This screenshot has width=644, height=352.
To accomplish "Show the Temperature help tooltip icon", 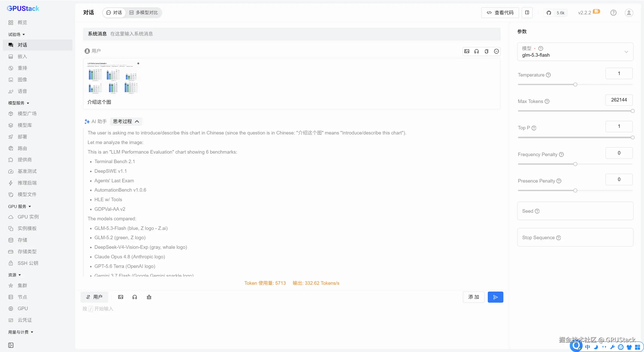I will click(548, 75).
